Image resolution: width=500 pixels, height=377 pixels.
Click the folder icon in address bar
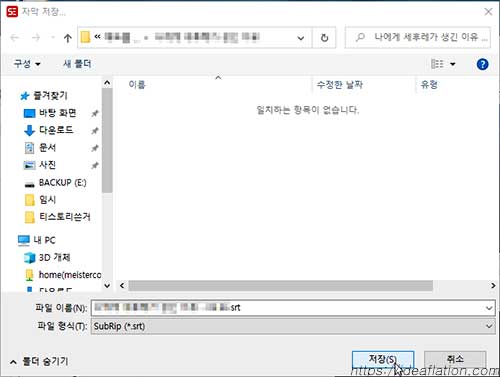click(x=85, y=37)
